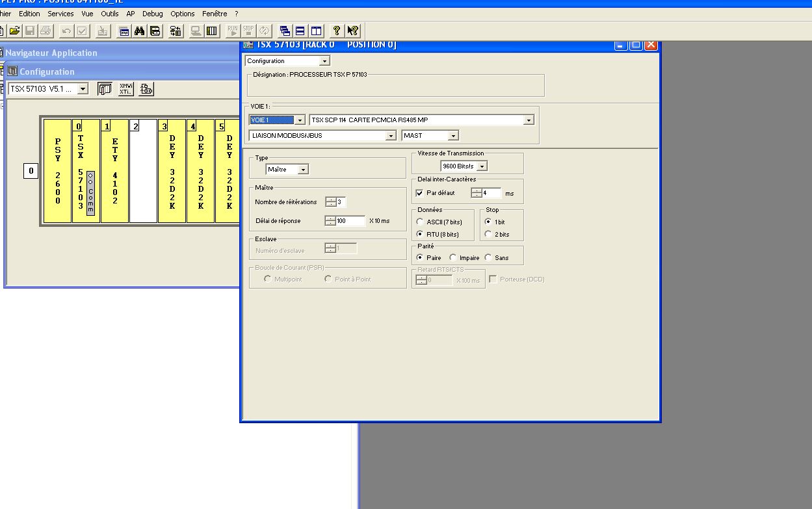Click the question mark help icon
812x509 pixels.
point(337,31)
